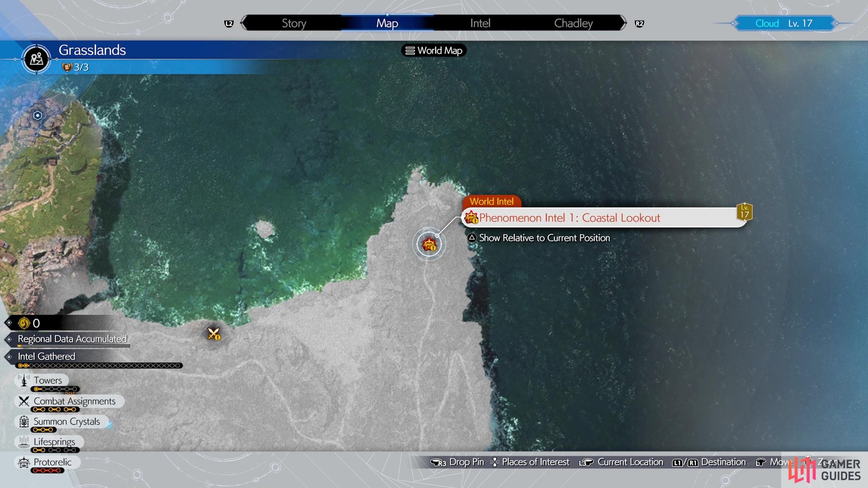The width and height of the screenshot is (868, 488).
Task: Click the D-pad Places of Interest icon
Action: (x=495, y=462)
